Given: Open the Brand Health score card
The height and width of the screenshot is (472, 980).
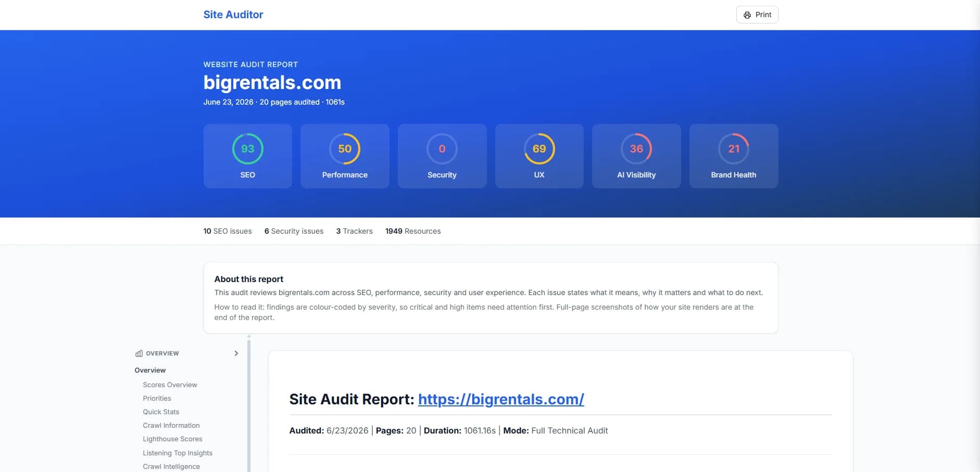Looking at the screenshot, I should pyautogui.click(x=734, y=156).
